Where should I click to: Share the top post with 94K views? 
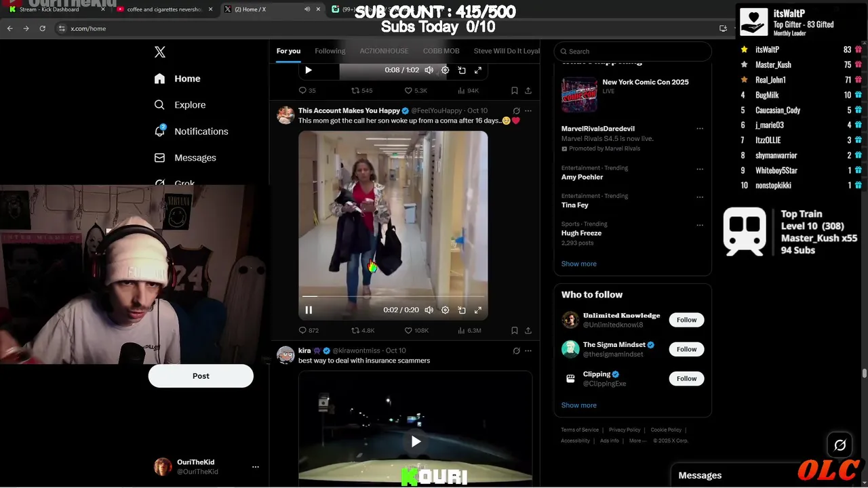click(528, 91)
